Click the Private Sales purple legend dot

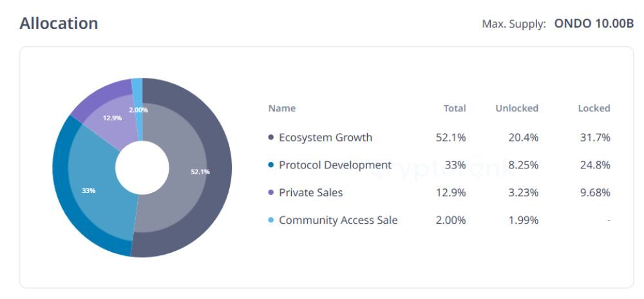[271, 193]
